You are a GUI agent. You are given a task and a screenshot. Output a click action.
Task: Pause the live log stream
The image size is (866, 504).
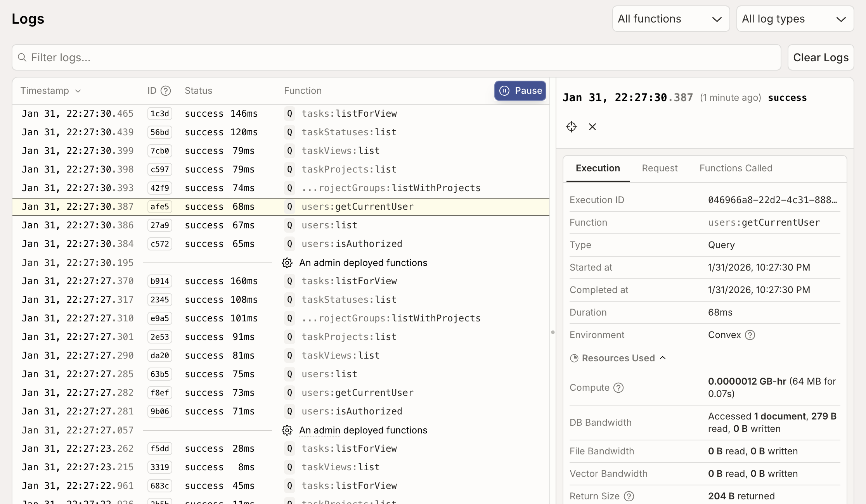pos(520,90)
